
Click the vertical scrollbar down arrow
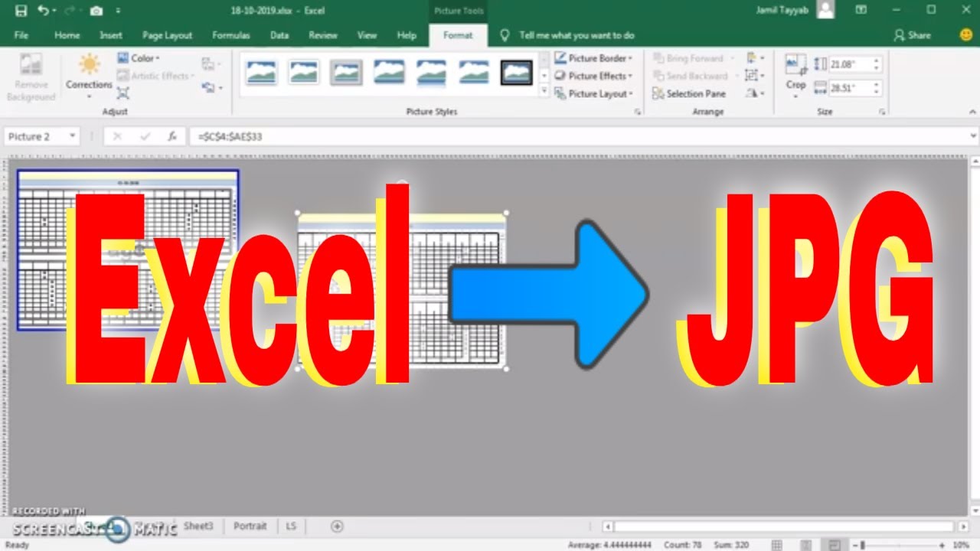[x=975, y=512]
